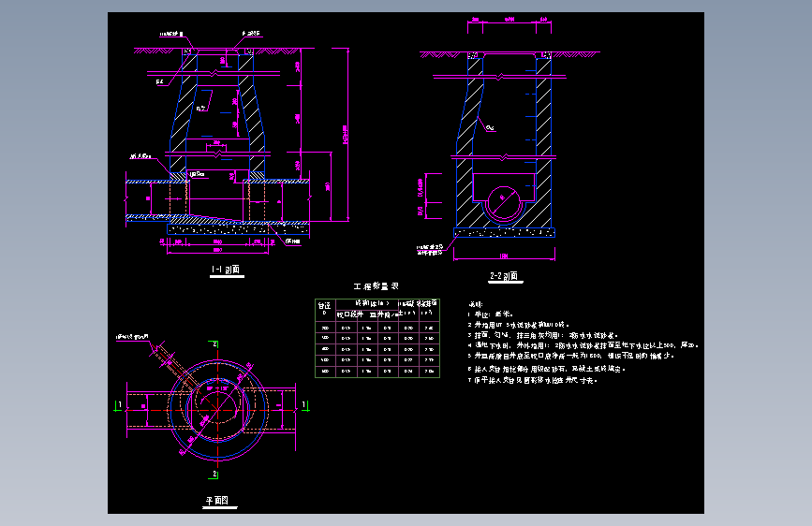812x526 pixels.
Task: Click the '2-2 剖面' section title
Action: pos(505,276)
